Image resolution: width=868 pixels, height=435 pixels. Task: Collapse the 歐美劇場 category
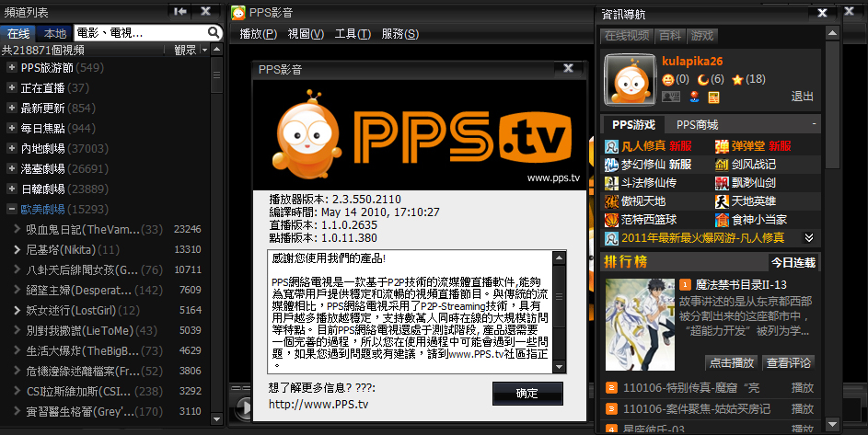point(11,209)
